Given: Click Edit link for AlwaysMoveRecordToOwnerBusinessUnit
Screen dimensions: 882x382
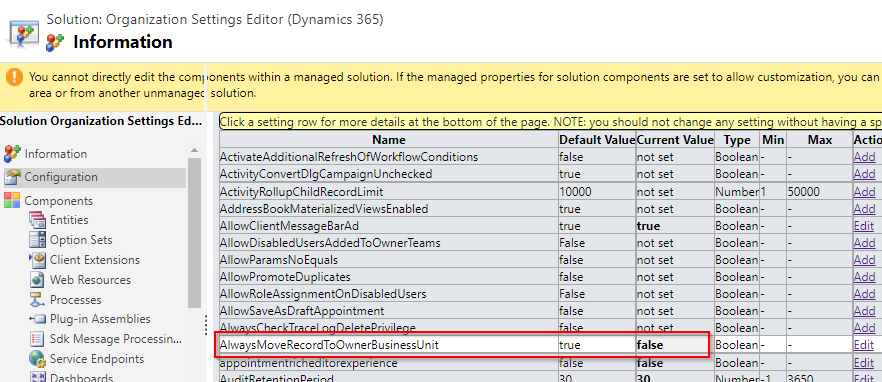Looking at the screenshot, I should 864,345.
